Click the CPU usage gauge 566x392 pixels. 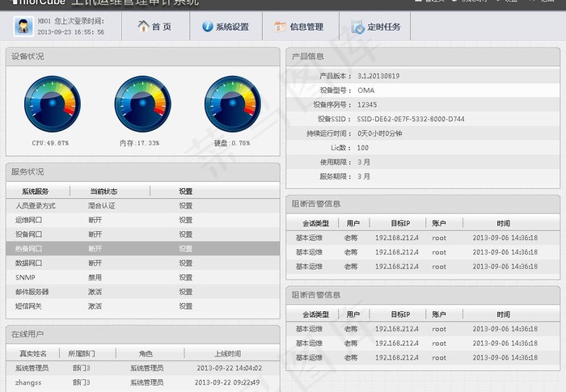[x=53, y=104]
